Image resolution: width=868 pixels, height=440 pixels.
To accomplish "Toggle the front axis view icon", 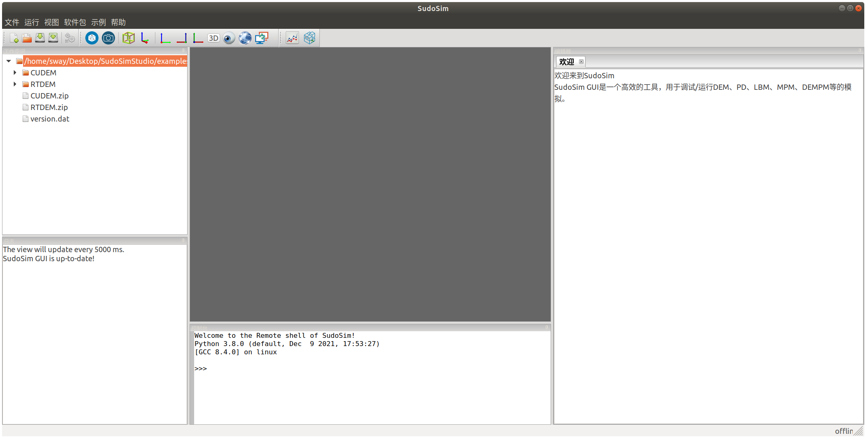I will (x=165, y=37).
